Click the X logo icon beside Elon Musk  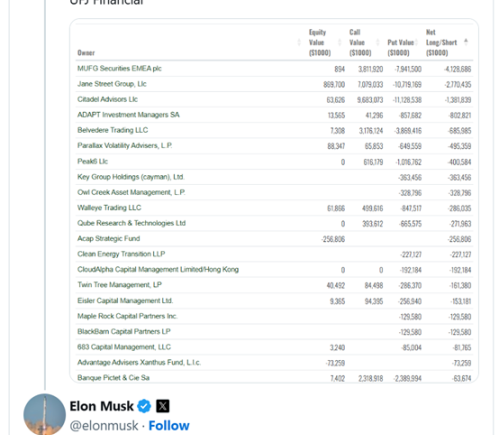tap(163, 406)
